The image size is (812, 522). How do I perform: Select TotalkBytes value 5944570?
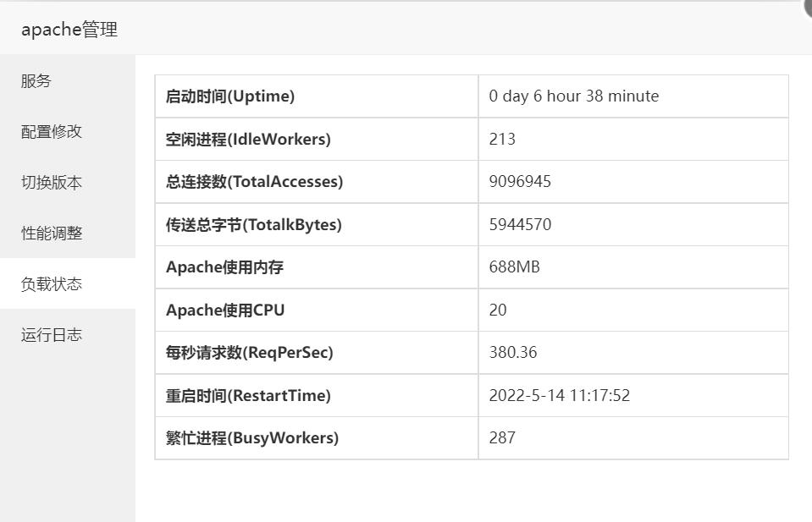pos(520,224)
